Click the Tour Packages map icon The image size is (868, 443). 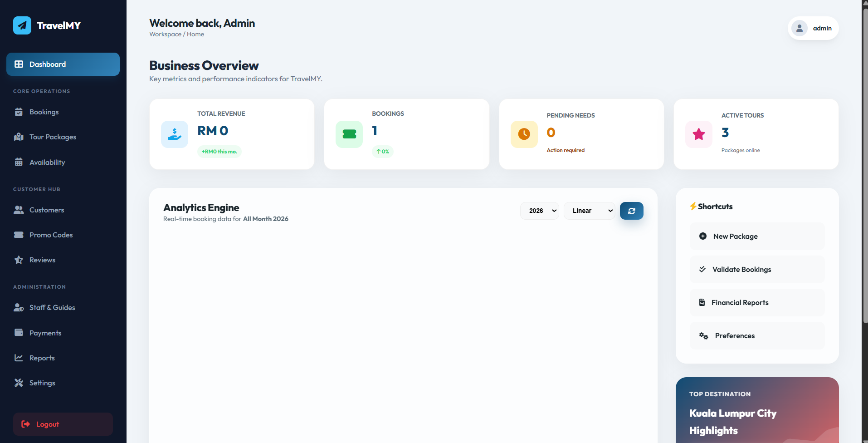tap(19, 137)
